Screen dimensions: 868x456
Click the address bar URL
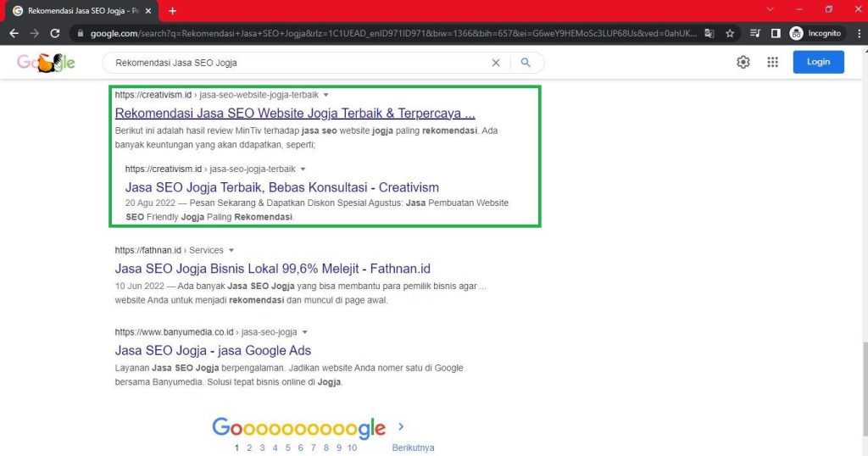[393, 33]
